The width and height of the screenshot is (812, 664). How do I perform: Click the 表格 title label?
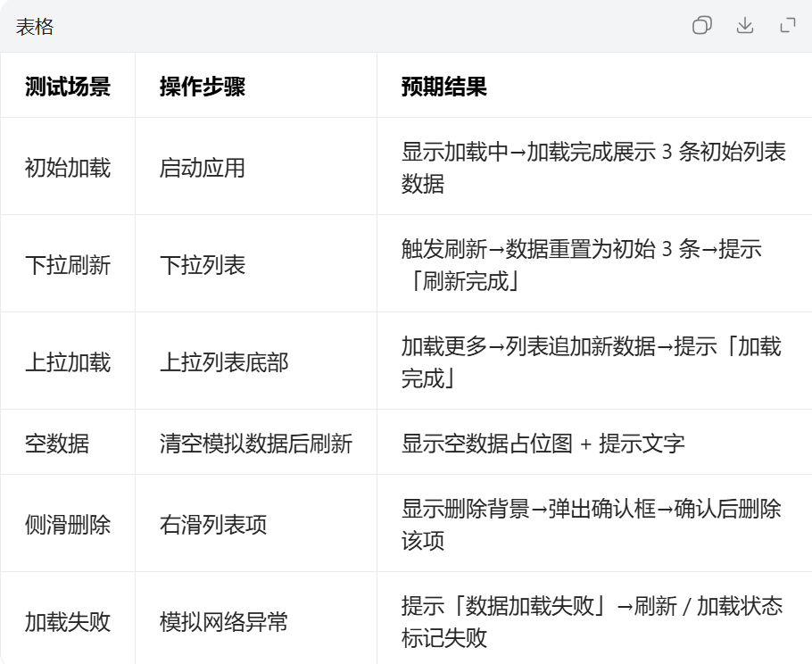click(x=35, y=27)
